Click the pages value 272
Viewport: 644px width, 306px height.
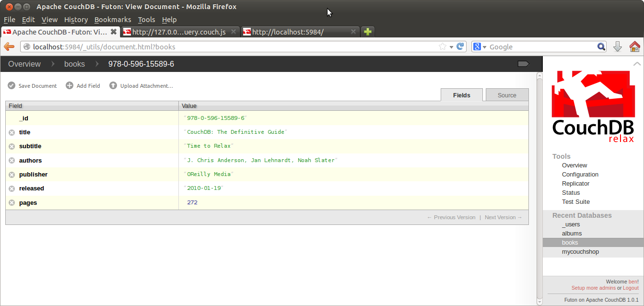click(192, 202)
